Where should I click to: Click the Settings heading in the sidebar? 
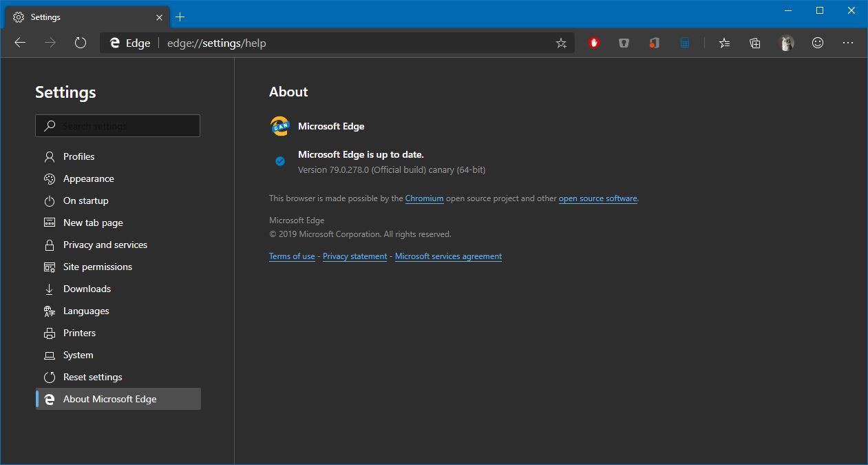click(65, 92)
